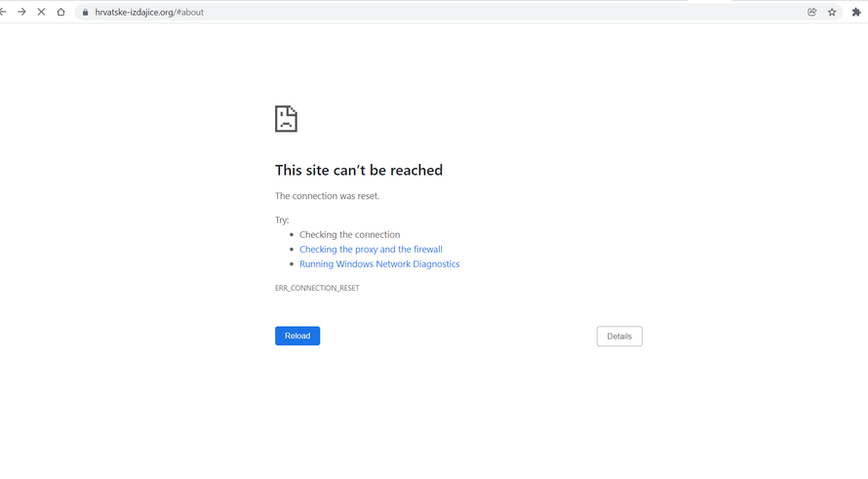
Task: Click the forward navigation arrow
Action: tap(21, 12)
